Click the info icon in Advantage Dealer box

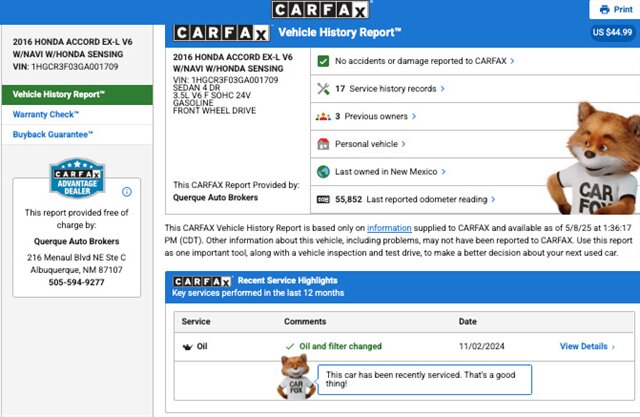pos(127,191)
